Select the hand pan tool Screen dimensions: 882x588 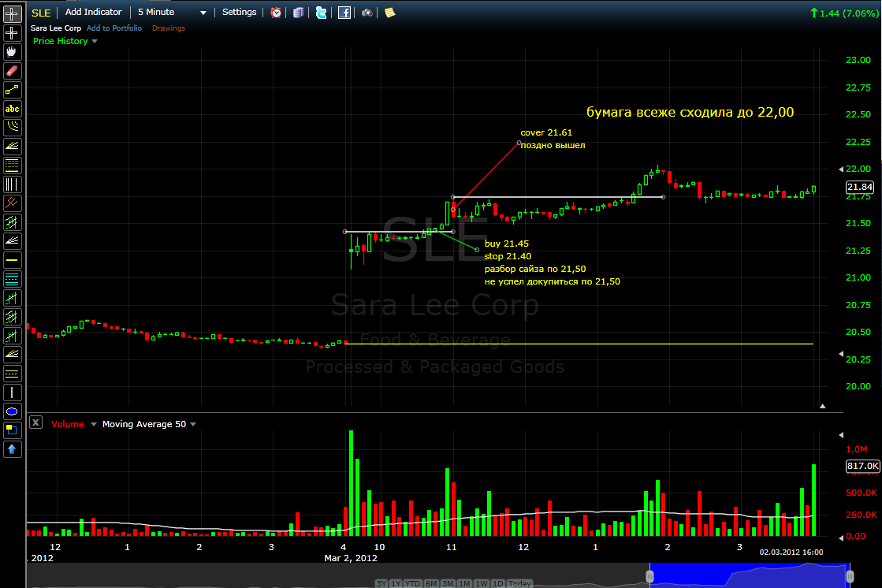pos(12,52)
